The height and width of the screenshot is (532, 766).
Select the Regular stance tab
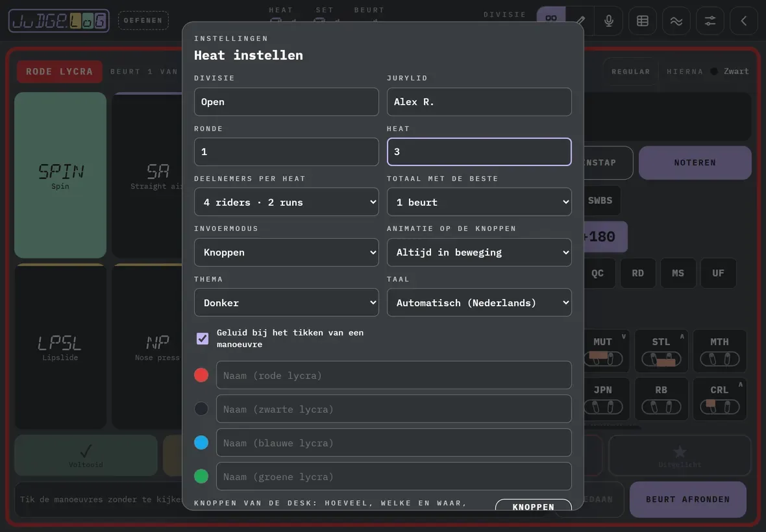point(631,71)
